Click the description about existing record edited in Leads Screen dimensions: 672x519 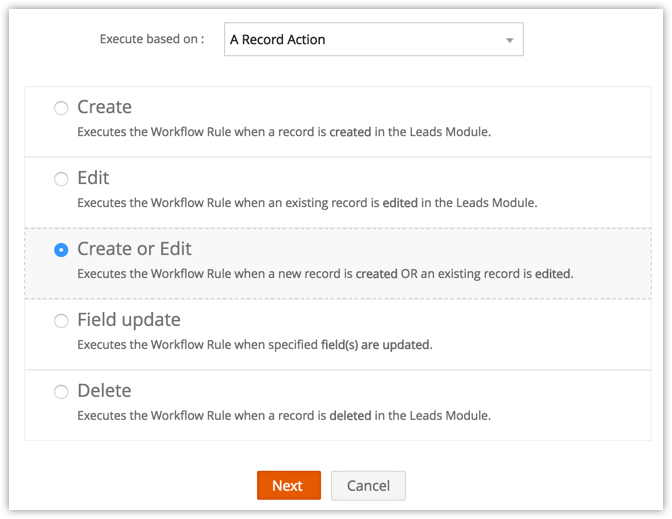[x=307, y=202]
